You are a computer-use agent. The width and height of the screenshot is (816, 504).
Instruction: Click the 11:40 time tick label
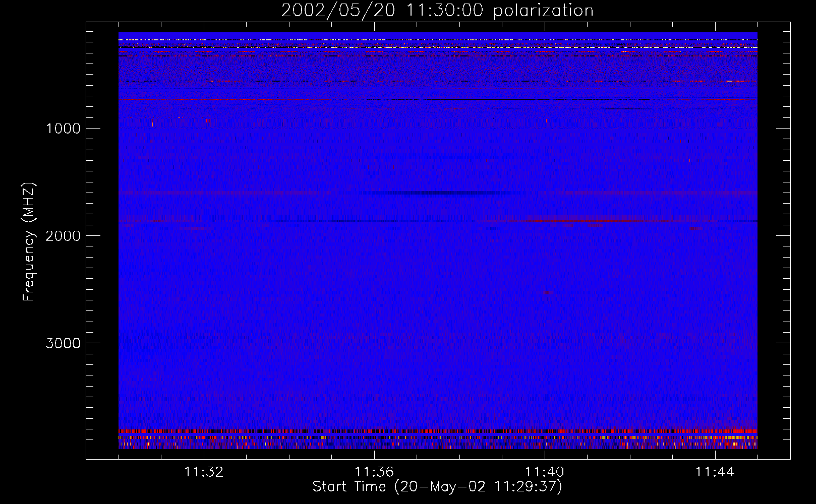[545, 472]
